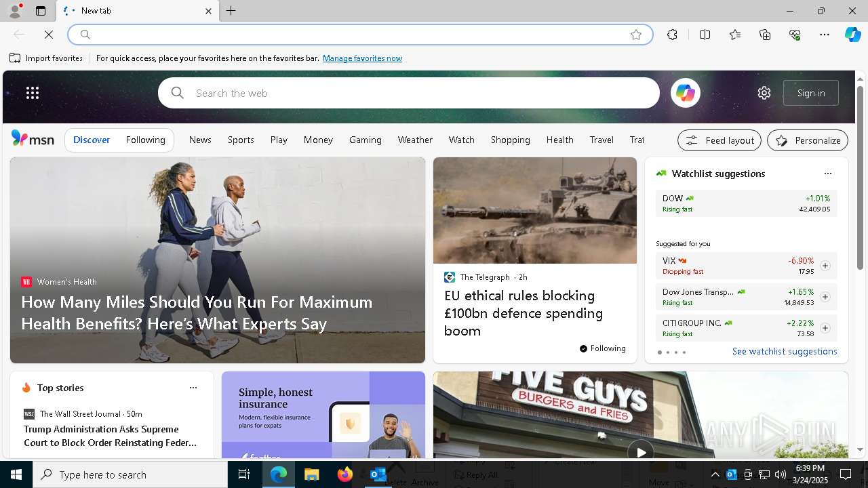The width and height of the screenshot is (868, 488).
Task: Open the Sports category
Action: click(241, 140)
